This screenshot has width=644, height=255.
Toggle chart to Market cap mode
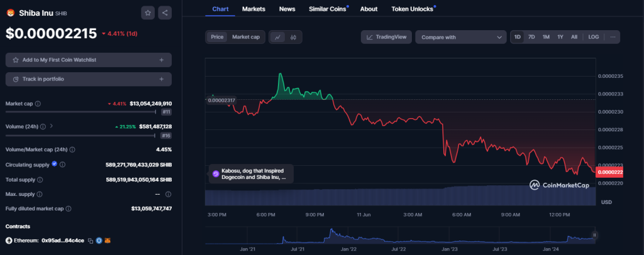tap(246, 37)
